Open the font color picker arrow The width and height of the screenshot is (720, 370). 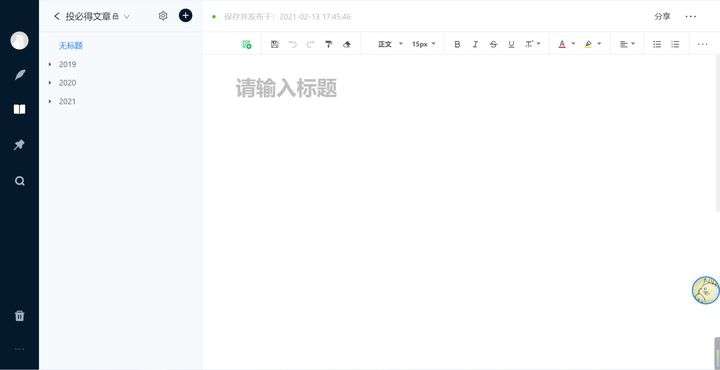(x=573, y=44)
